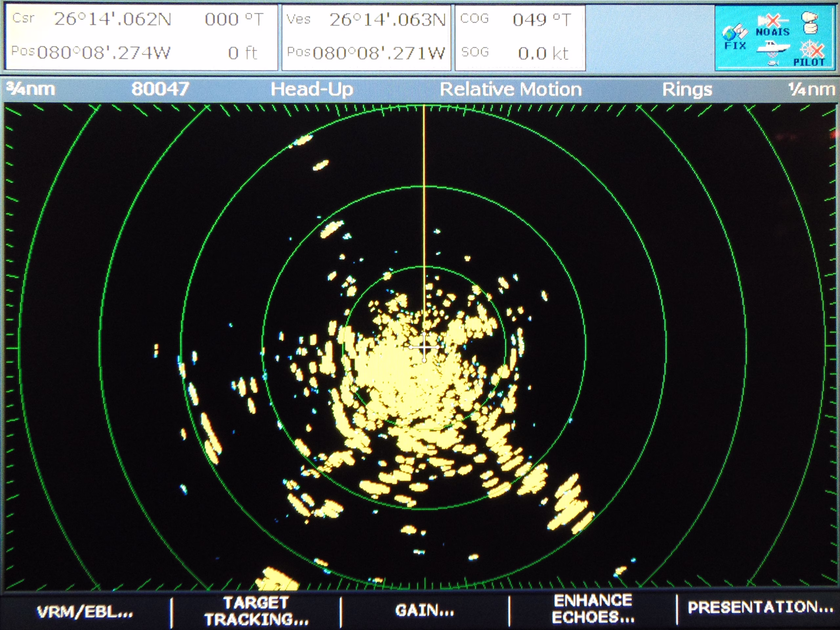Toggle the Head-Up orientation mode
Viewport: 840px width, 630px height.
click(x=312, y=90)
